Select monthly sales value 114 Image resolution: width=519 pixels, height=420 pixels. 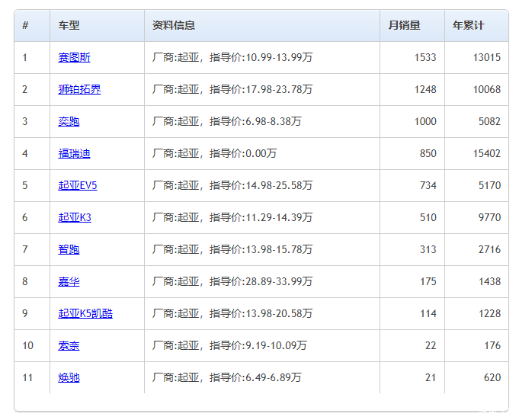tap(428, 313)
